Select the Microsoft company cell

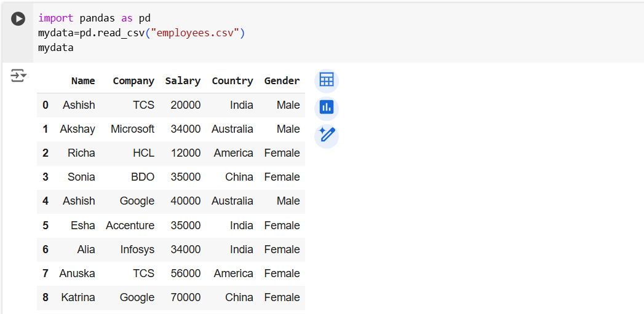point(132,129)
